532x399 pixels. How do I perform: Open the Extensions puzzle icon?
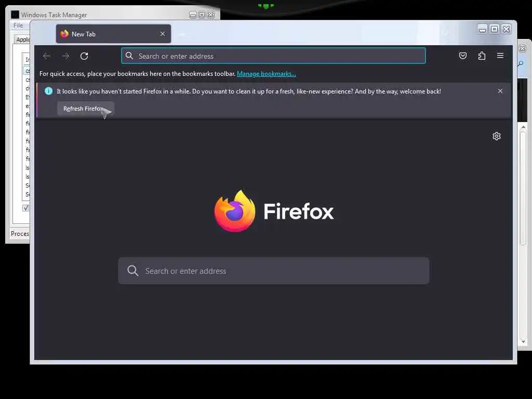coord(482,56)
